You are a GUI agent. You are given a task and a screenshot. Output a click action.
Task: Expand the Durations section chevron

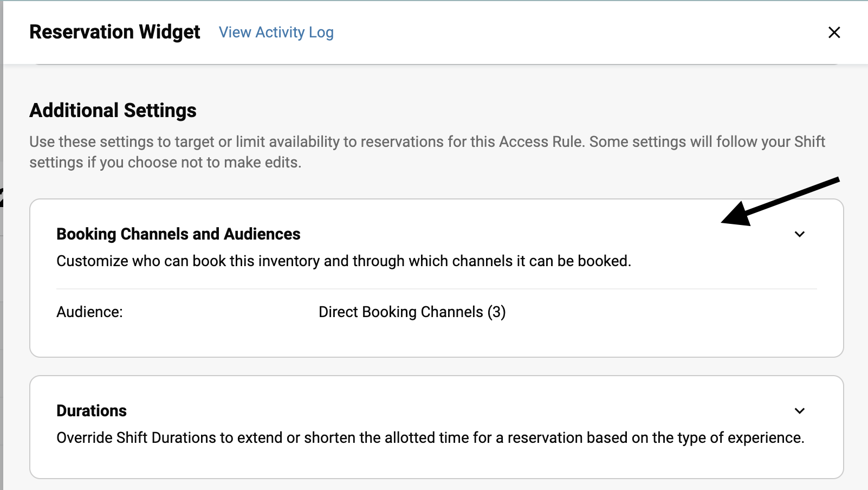click(799, 411)
